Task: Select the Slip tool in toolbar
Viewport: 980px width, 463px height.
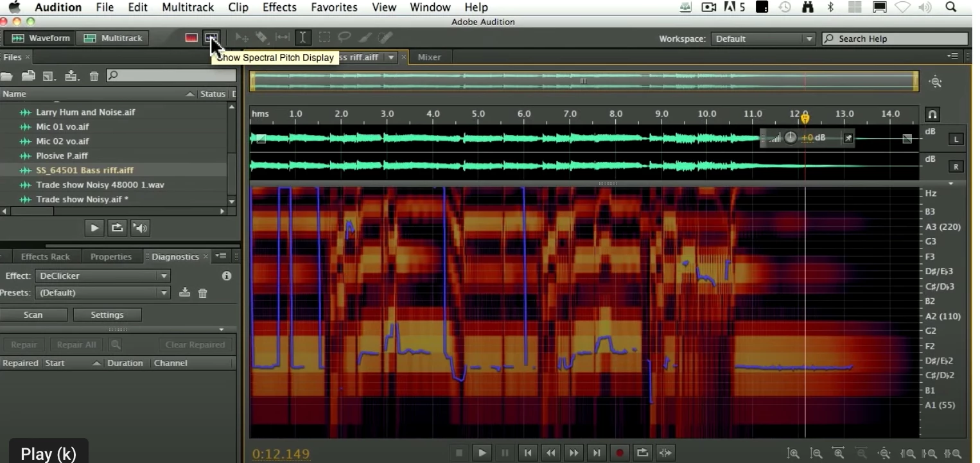Action: click(282, 38)
